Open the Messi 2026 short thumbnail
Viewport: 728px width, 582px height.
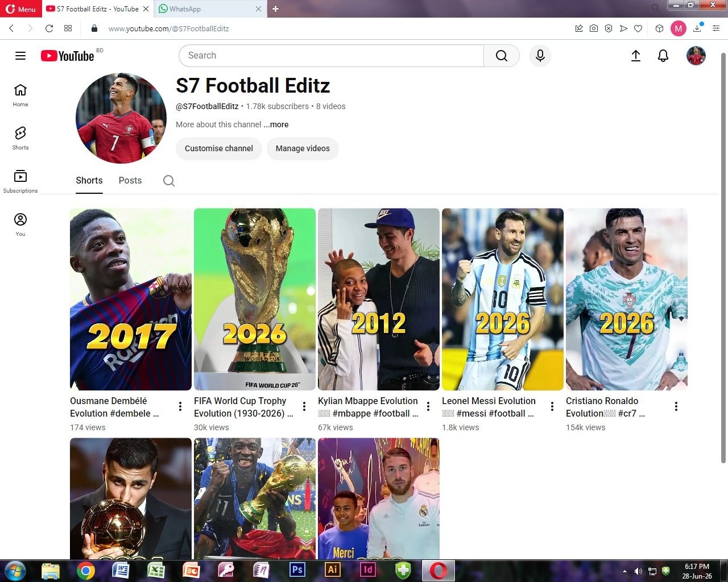click(x=503, y=299)
